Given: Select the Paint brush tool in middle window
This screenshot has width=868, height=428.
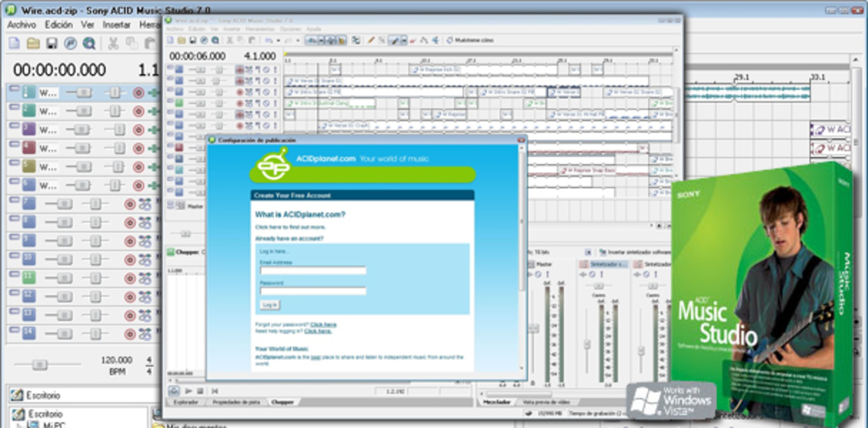Looking at the screenshot, I should (x=394, y=40).
